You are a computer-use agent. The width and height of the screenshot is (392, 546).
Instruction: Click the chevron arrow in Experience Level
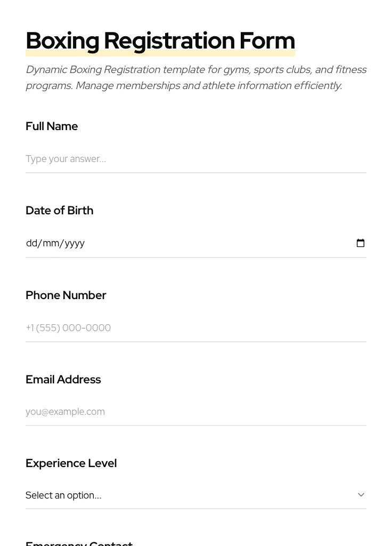pyautogui.click(x=361, y=495)
